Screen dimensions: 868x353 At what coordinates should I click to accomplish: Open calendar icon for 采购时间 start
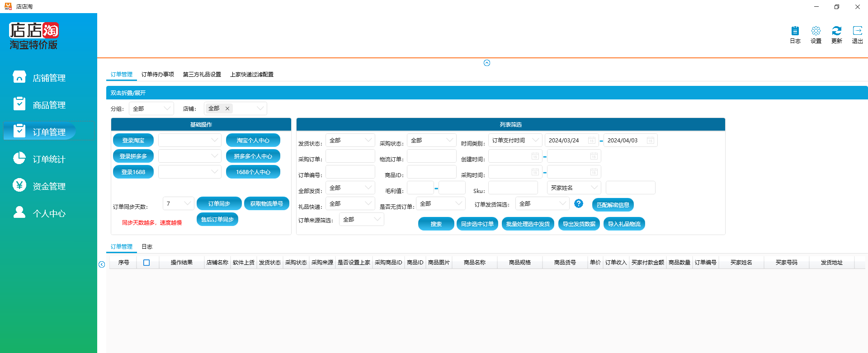tap(535, 172)
